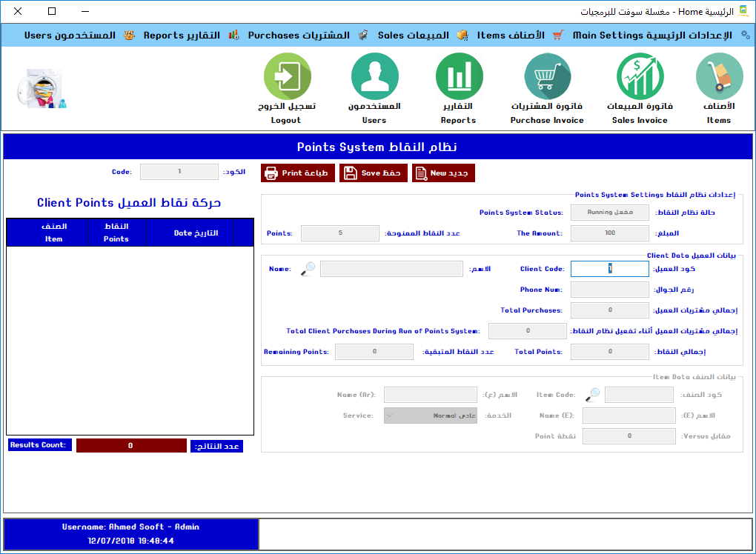Open the Sales Invoice toolbar icon

click(x=640, y=76)
